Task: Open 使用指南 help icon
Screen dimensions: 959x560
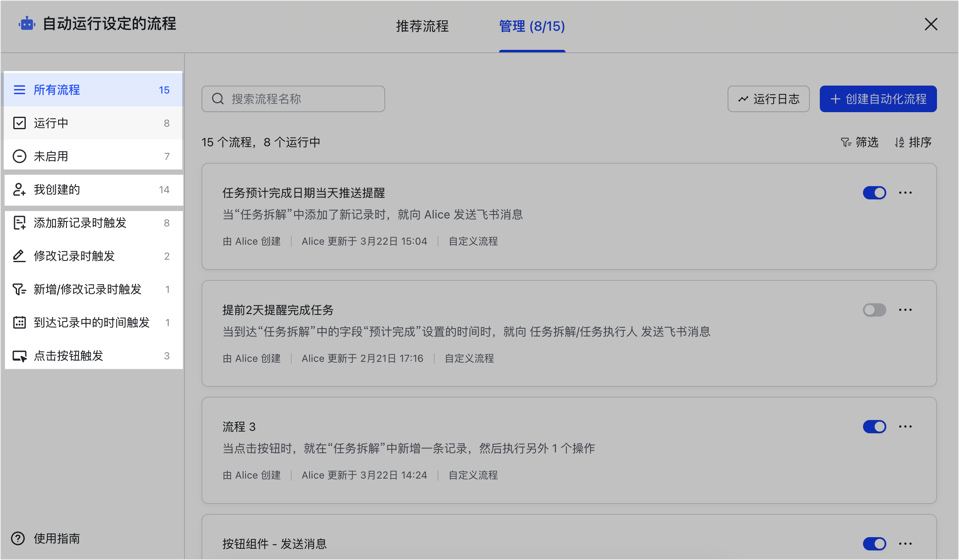Action: 18,538
